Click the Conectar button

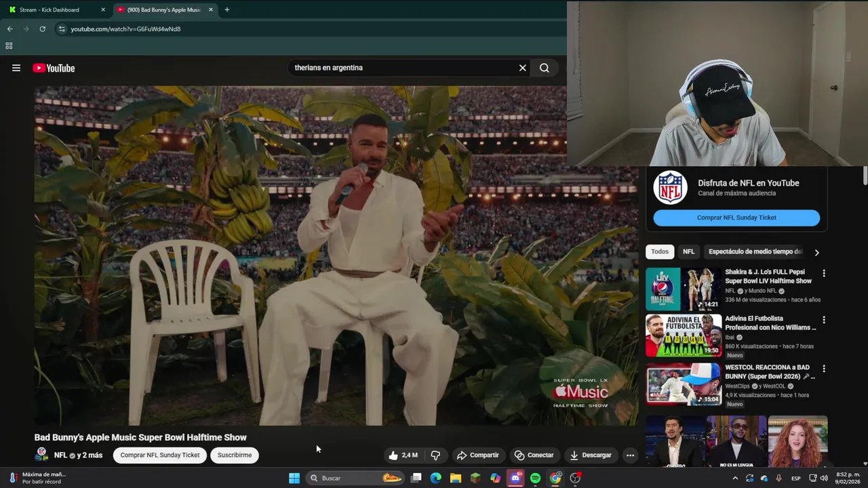click(534, 455)
